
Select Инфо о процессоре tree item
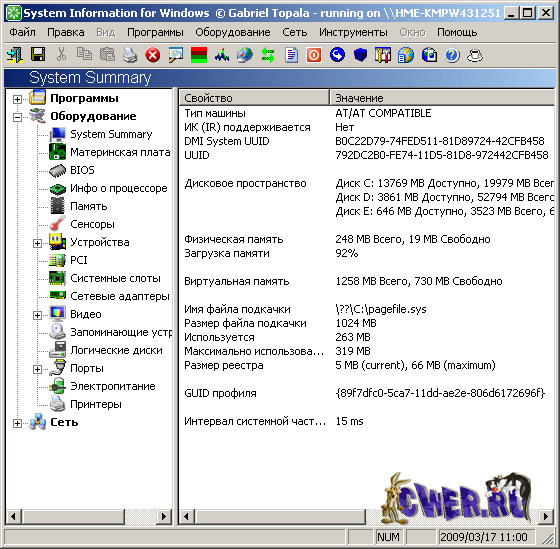click(119, 188)
